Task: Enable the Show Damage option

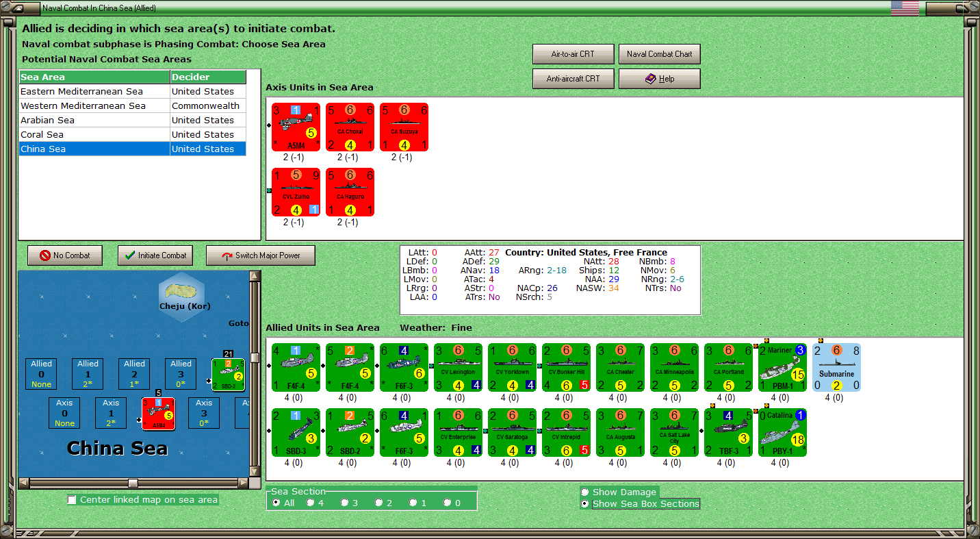Action: coord(619,492)
